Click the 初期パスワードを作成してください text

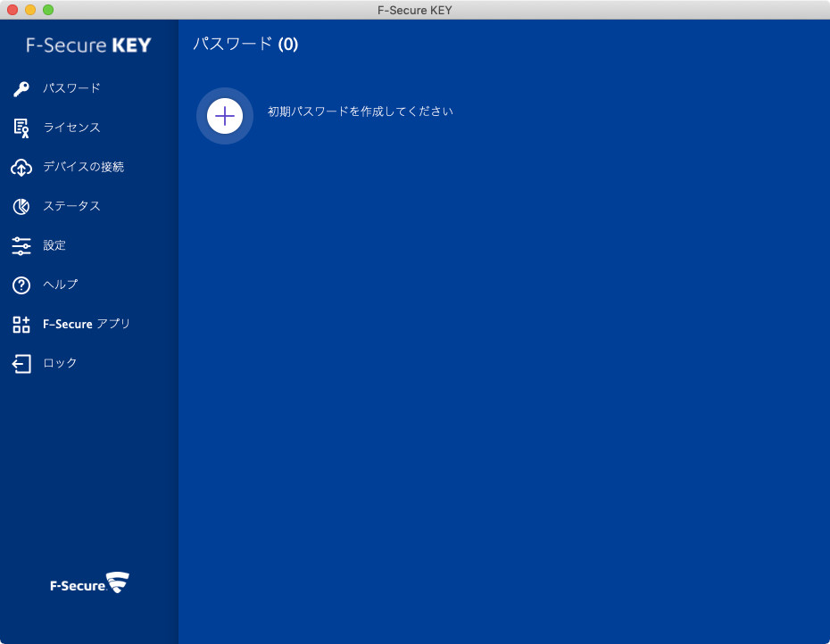(x=361, y=111)
